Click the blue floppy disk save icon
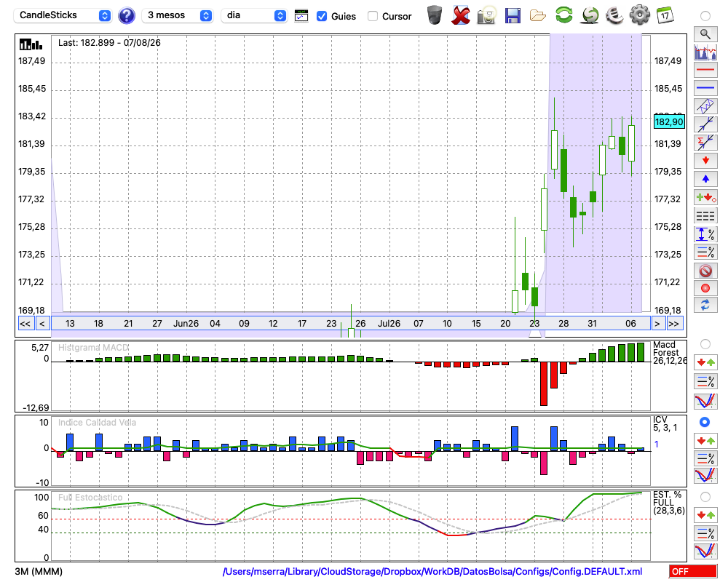The image size is (728, 582). tap(513, 15)
